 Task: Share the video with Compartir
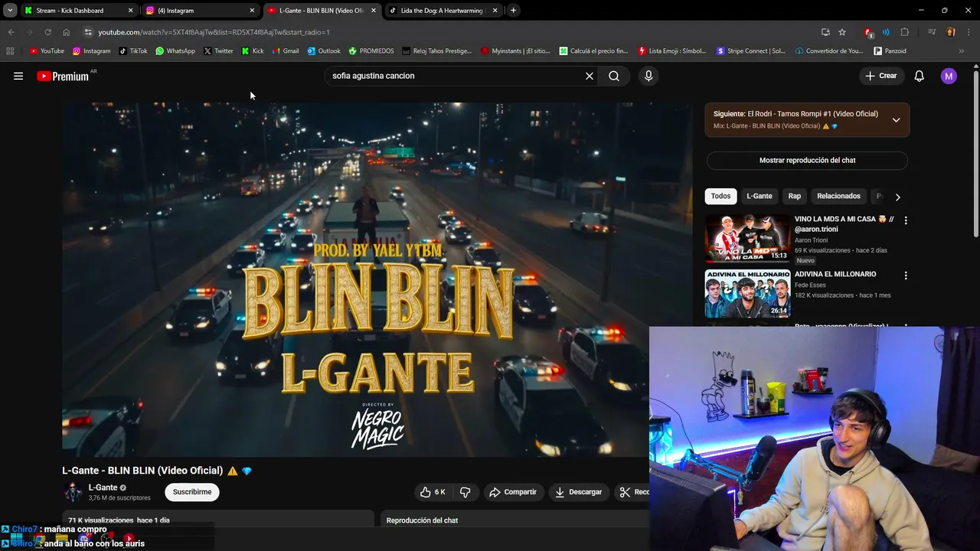[x=513, y=492]
